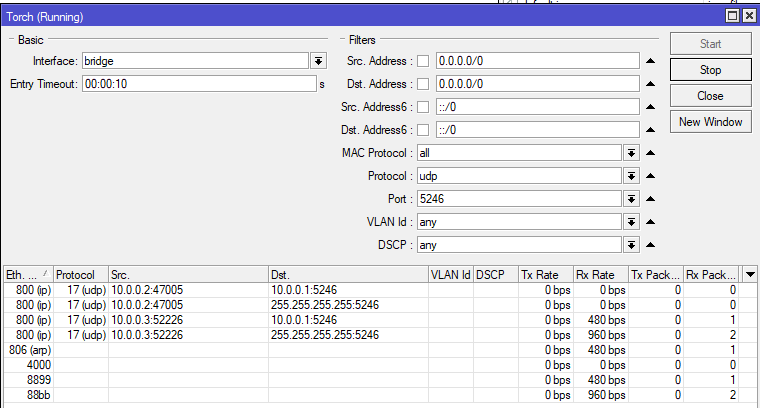Click the MAC Protocol field showing all

519,153
